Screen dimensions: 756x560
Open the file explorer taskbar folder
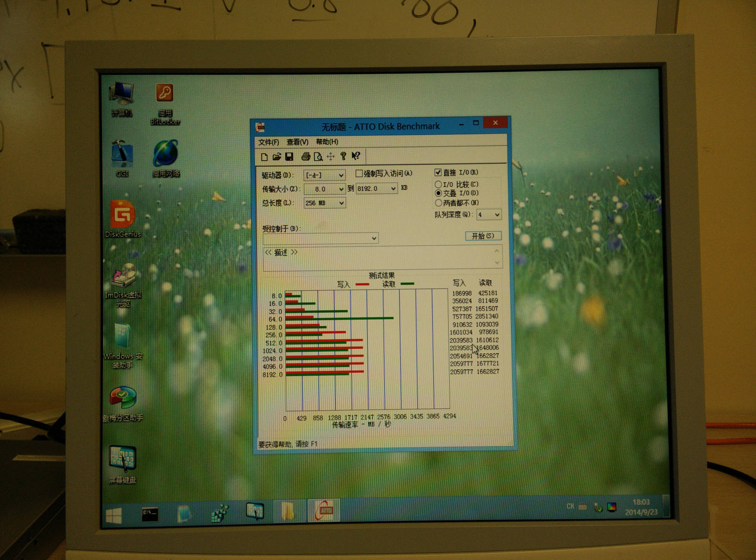click(x=288, y=511)
